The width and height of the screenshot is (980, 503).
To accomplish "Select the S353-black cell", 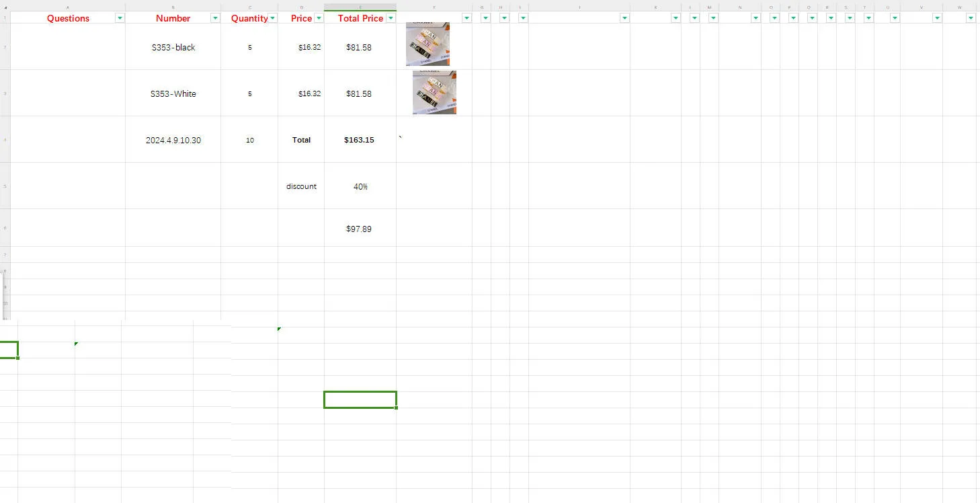I will point(173,47).
